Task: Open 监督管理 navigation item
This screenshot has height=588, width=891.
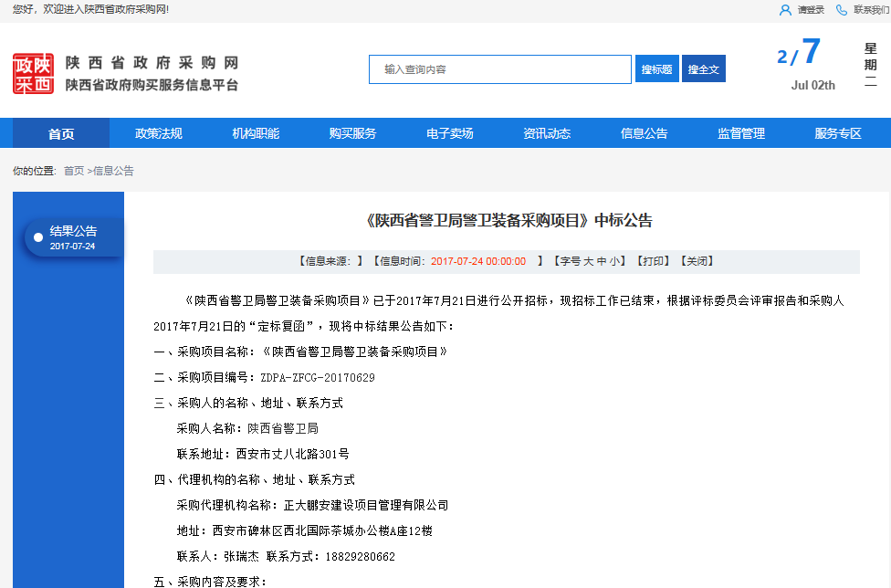Action: click(741, 133)
